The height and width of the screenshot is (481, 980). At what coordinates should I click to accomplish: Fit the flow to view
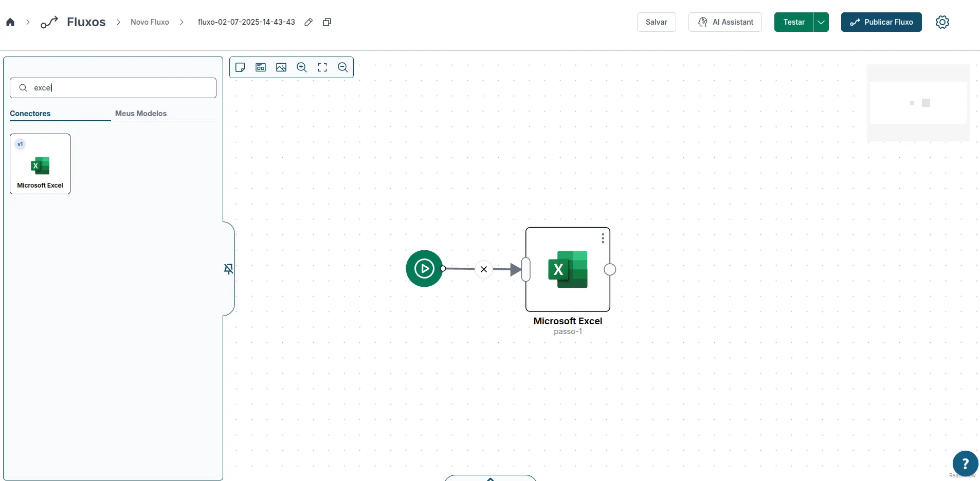click(322, 67)
